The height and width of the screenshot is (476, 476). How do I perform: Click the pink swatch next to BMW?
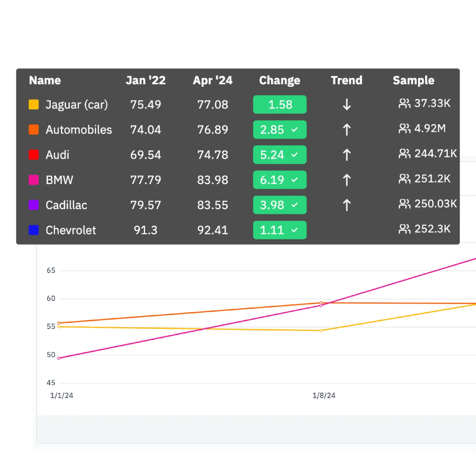click(x=34, y=180)
